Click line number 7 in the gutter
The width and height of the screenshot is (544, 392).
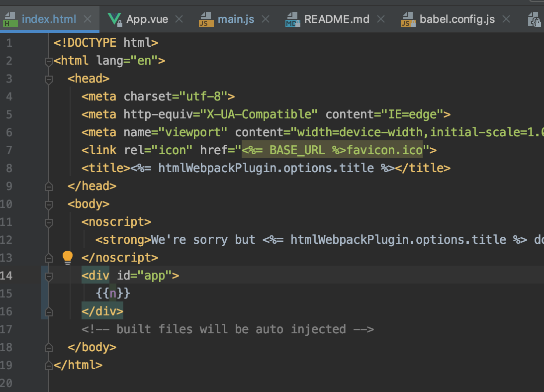[x=9, y=150]
